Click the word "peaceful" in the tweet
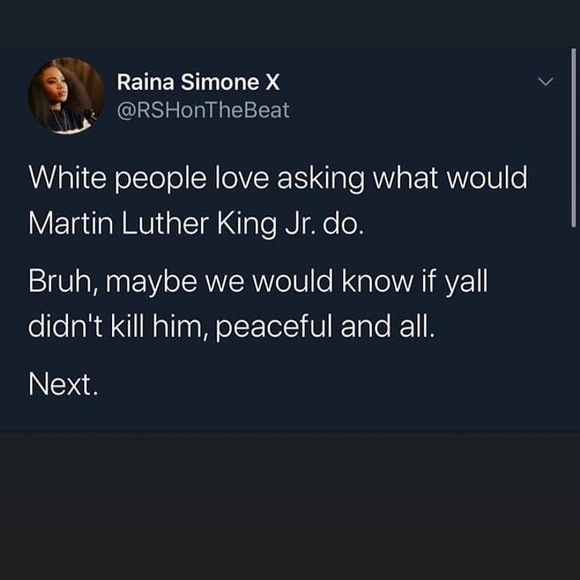580x580 pixels. pyautogui.click(x=274, y=327)
